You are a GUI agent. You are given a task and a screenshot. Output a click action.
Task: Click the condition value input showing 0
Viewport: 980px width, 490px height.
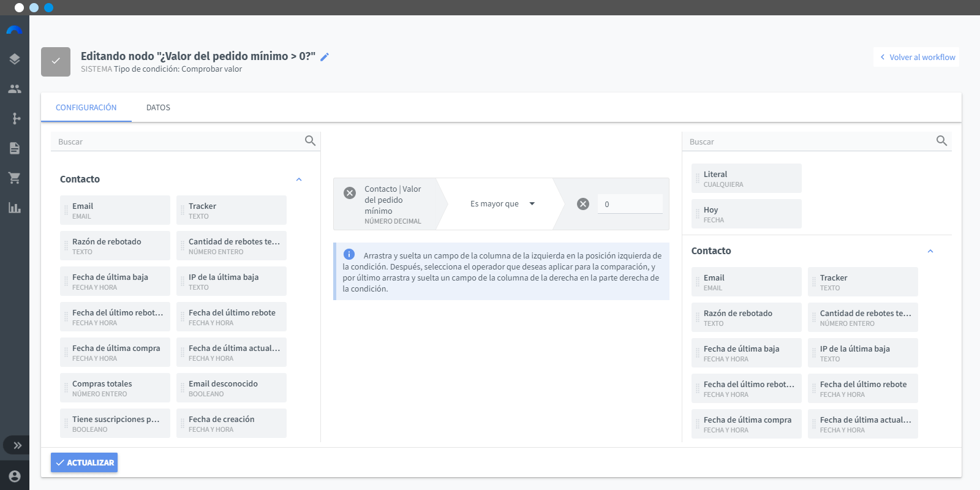630,204
